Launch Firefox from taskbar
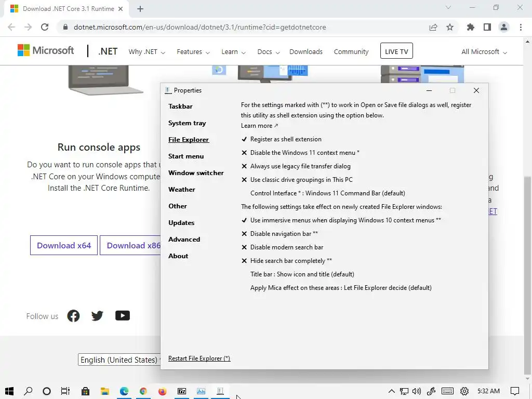The height and width of the screenshot is (399, 532). coord(163,391)
